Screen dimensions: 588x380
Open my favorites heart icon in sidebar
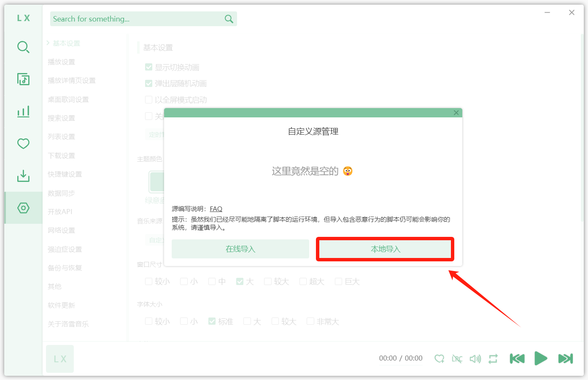[x=23, y=144]
